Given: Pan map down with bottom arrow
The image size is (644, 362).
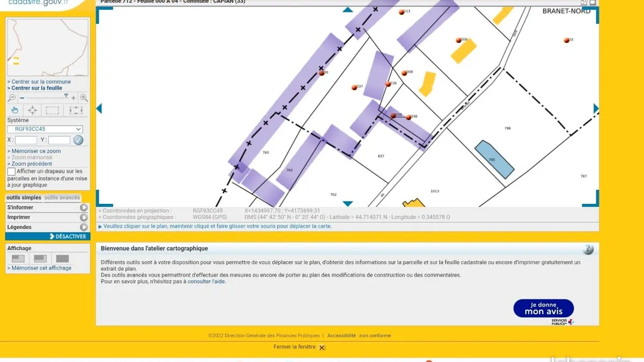Looking at the screenshot, I should click(348, 204).
